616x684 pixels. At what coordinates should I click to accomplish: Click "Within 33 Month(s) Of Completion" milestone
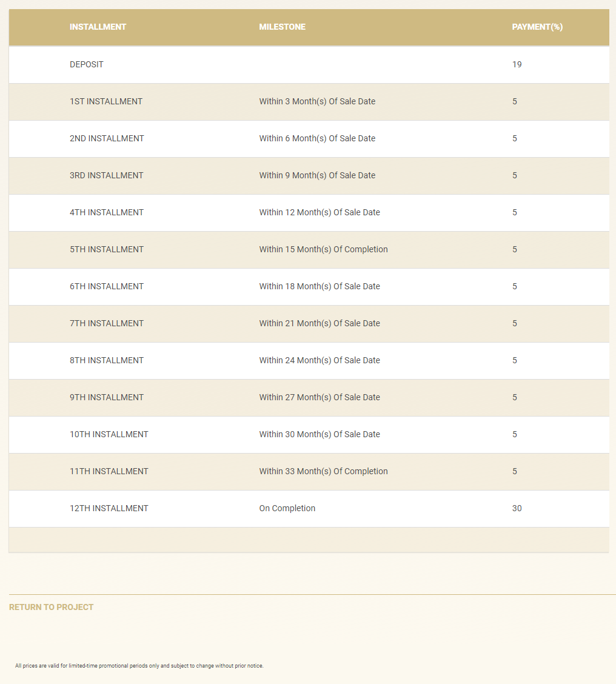(x=323, y=471)
